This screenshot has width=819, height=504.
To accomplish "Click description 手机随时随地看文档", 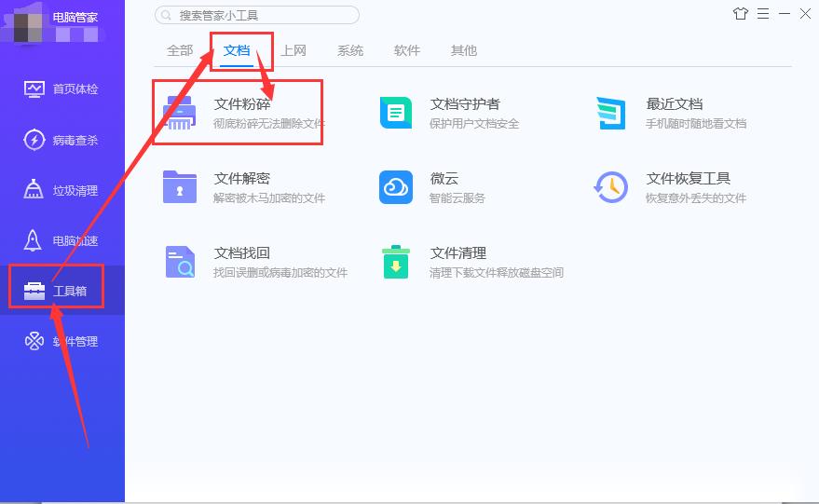I will click(x=696, y=124).
